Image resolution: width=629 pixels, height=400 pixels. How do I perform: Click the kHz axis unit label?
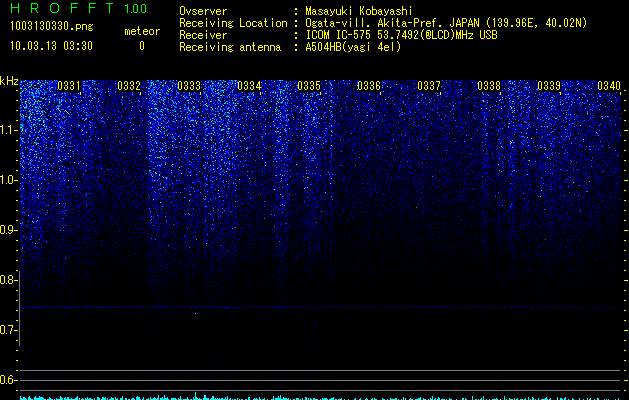(x=9, y=81)
